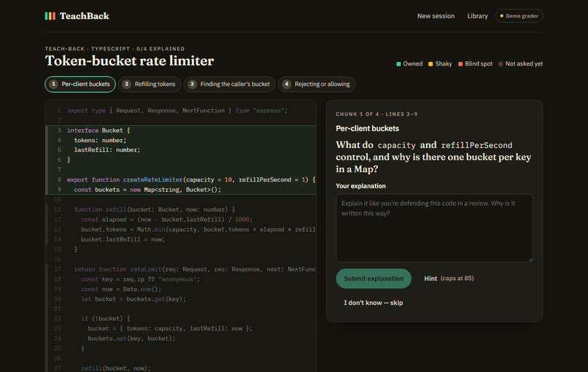Screen dimensions: 588x372
Task: Click the green Owned legend swatch
Action: click(398, 63)
